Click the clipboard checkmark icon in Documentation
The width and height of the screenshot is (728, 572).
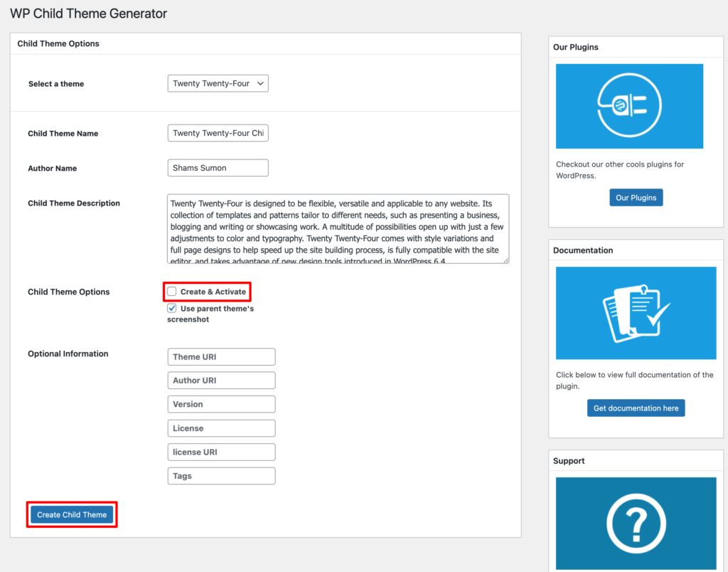click(x=636, y=313)
